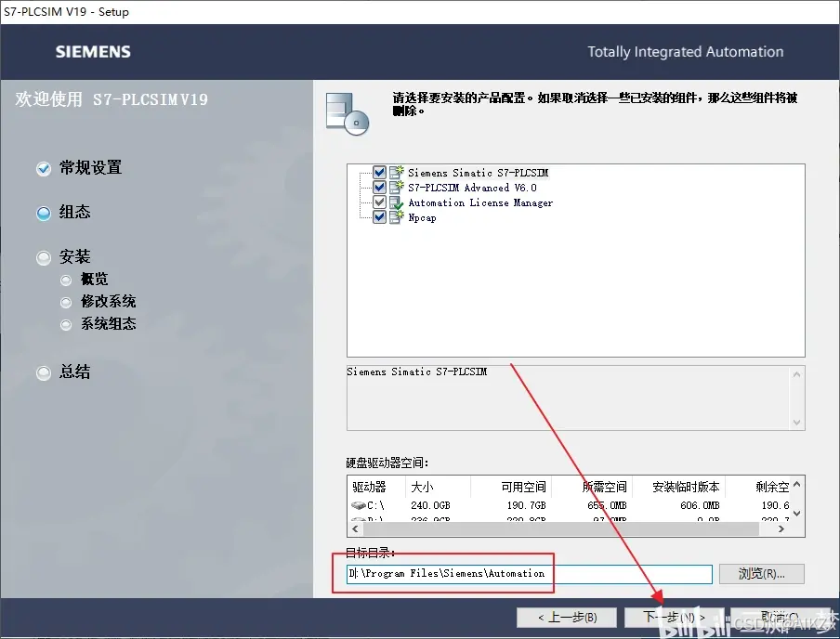Image resolution: width=840 pixels, height=639 pixels.
Task: Click the drive table horizontal scrollbar thumb
Action: tap(561, 528)
